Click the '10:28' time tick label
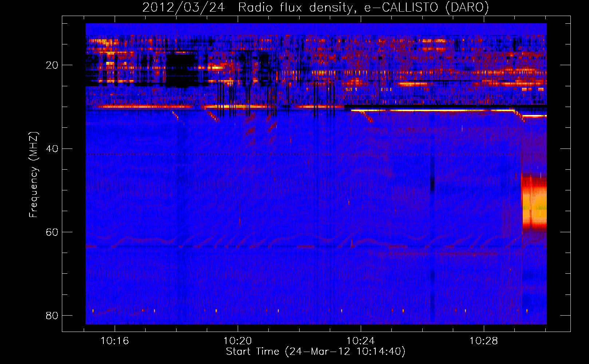 click(483, 341)
